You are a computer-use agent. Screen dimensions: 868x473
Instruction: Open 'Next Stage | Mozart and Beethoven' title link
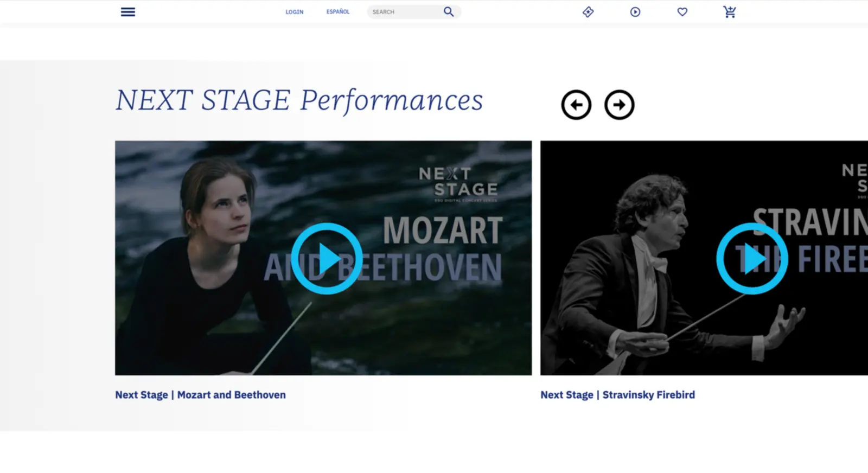point(200,395)
